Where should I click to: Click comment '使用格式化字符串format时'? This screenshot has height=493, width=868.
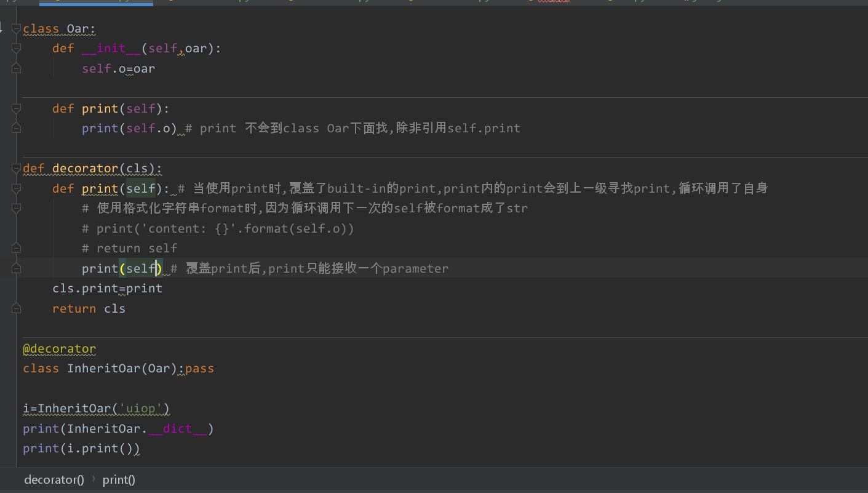(179, 209)
